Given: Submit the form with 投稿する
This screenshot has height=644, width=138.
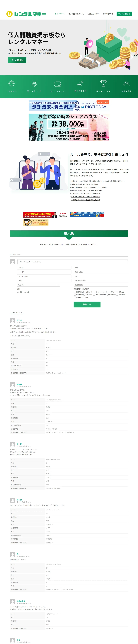Looking at the screenshot, I should [x=87, y=304].
